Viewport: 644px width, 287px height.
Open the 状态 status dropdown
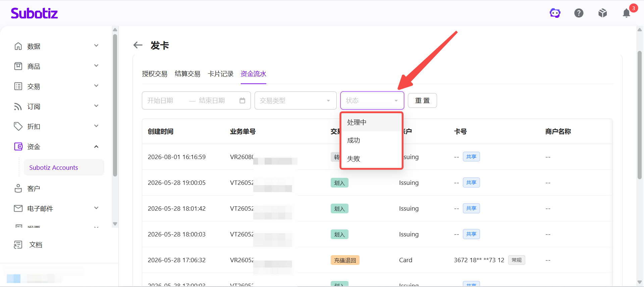tap(372, 100)
